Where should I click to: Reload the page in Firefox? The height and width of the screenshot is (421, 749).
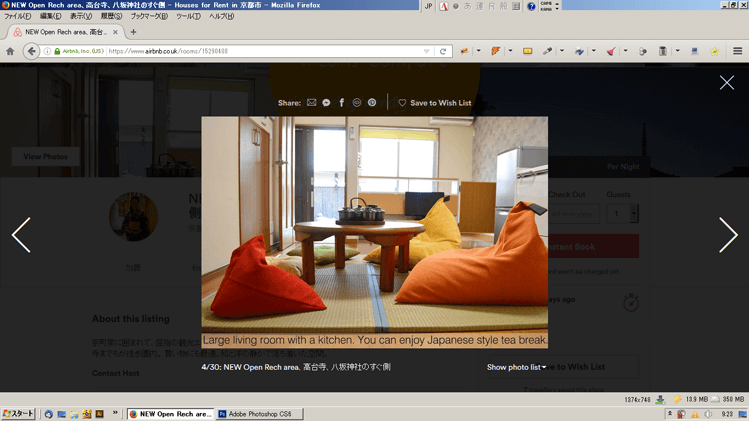(x=443, y=51)
